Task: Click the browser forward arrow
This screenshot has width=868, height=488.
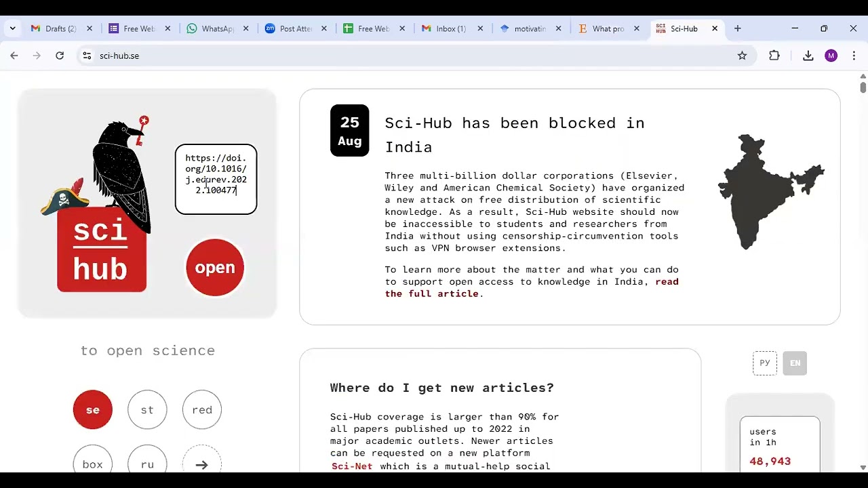Action: [x=37, y=56]
